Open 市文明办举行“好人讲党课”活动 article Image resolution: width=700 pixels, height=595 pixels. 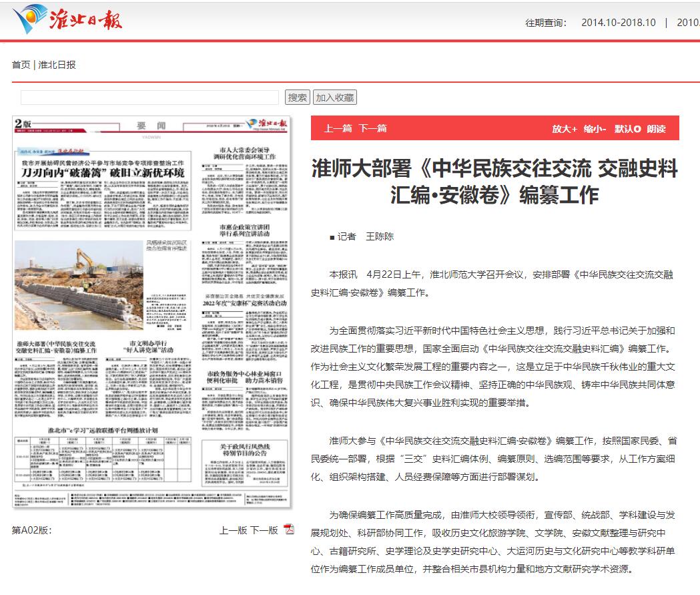tap(148, 347)
